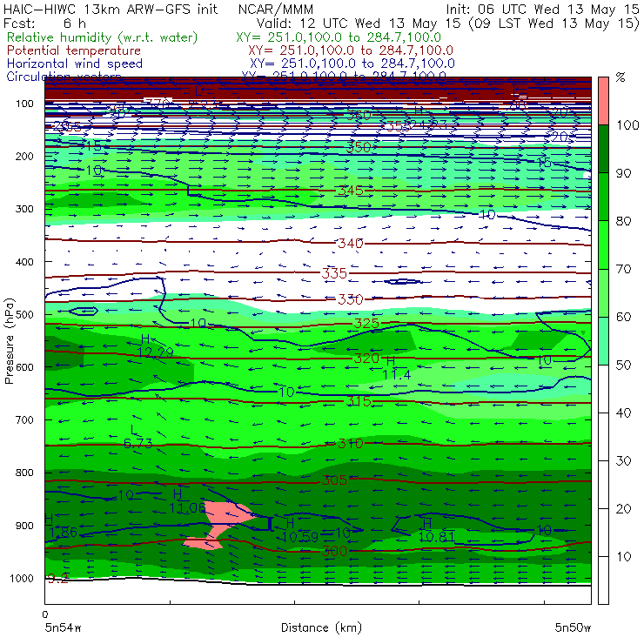644x644 pixels.
Task: Click the 'Circulation vectors' legend text
Action: tap(64, 77)
